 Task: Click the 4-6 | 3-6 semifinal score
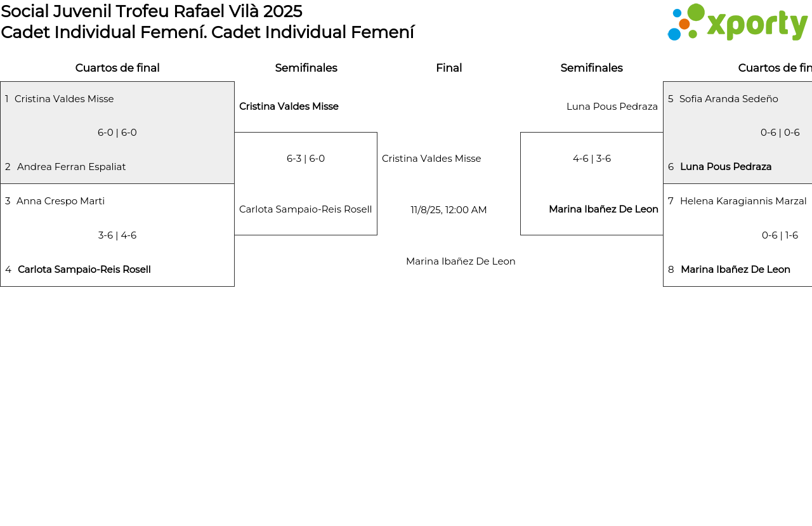pyautogui.click(x=592, y=159)
